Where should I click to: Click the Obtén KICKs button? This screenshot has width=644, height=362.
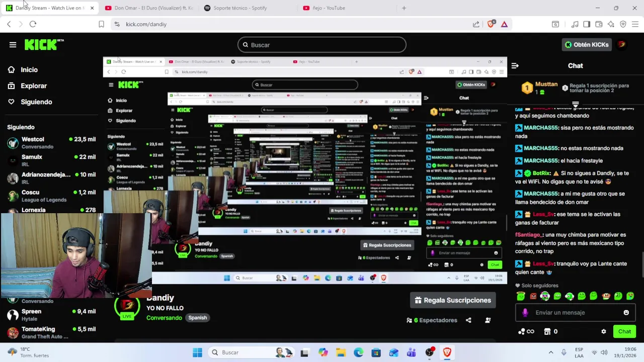pos(586,45)
